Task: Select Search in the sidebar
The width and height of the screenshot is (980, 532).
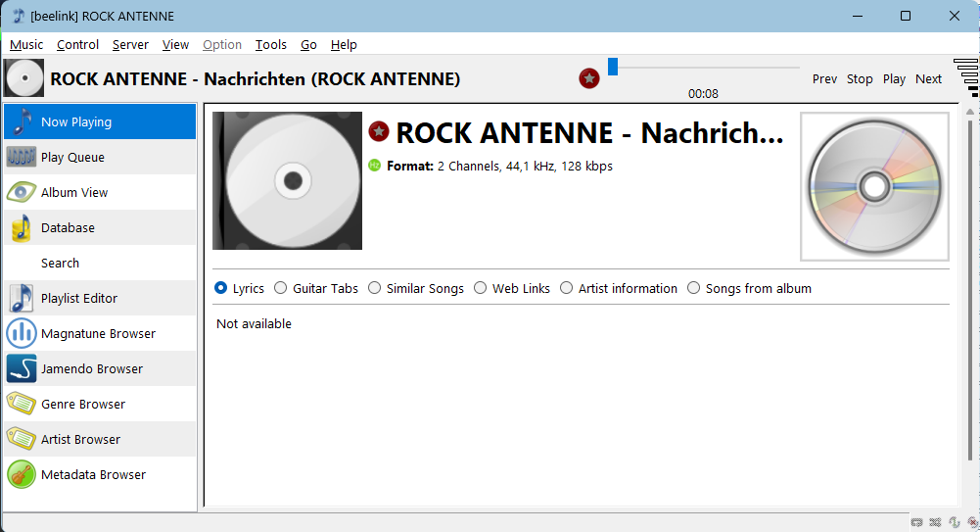Action: point(100,263)
